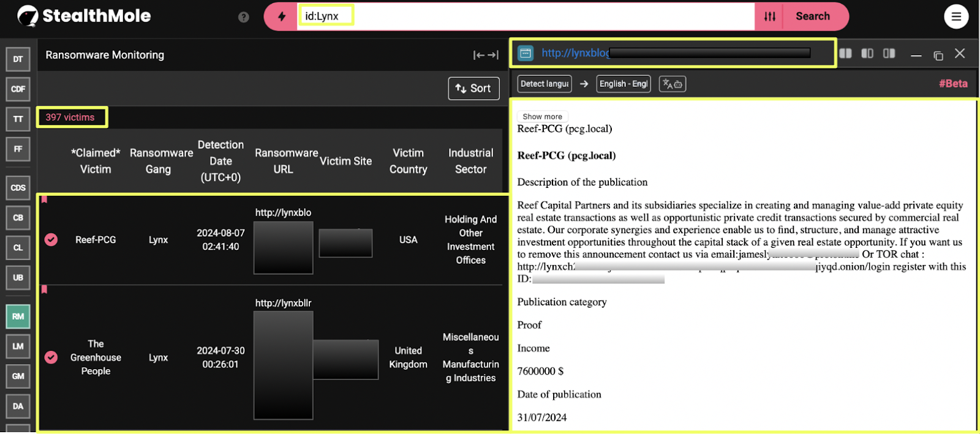Open the CDS sidebar module
The height and width of the screenshot is (434, 980).
click(x=18, y=188)
